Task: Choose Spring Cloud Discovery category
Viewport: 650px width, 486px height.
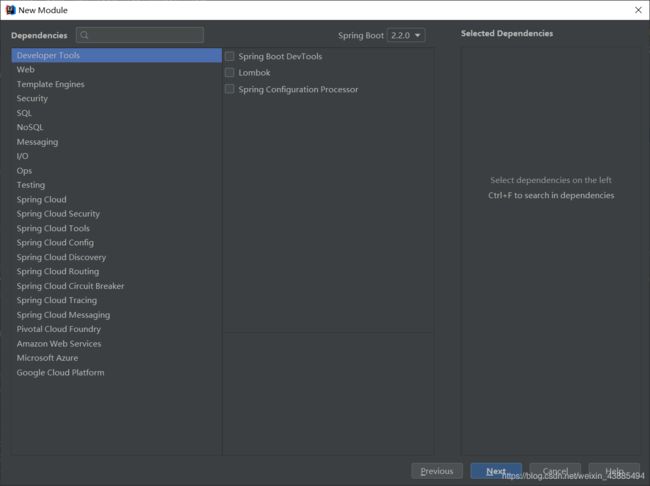Action: 116,257
